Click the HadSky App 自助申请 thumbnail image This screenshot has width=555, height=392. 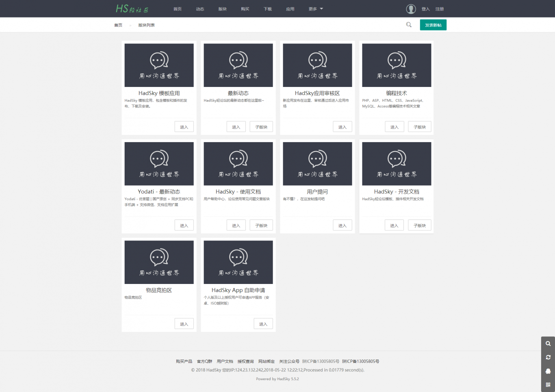point(238,262)
